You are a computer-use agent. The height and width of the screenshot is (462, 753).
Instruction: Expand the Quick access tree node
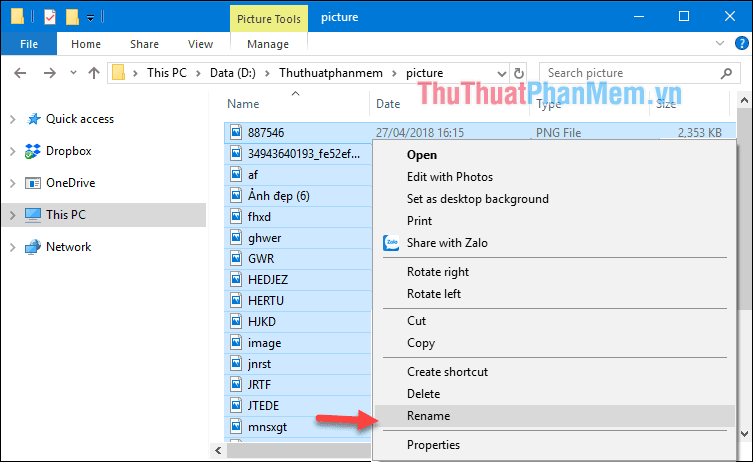pyautogui.click(x=12, y=119)
